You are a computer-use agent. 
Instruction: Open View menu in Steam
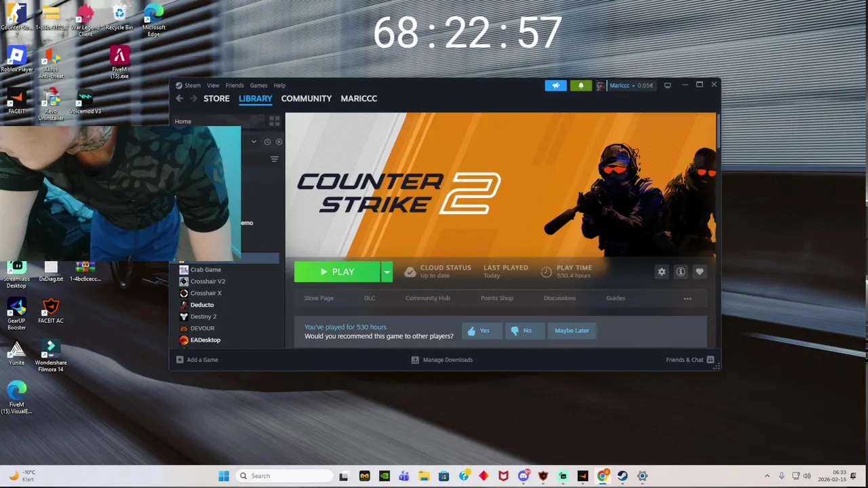(213, 85)
